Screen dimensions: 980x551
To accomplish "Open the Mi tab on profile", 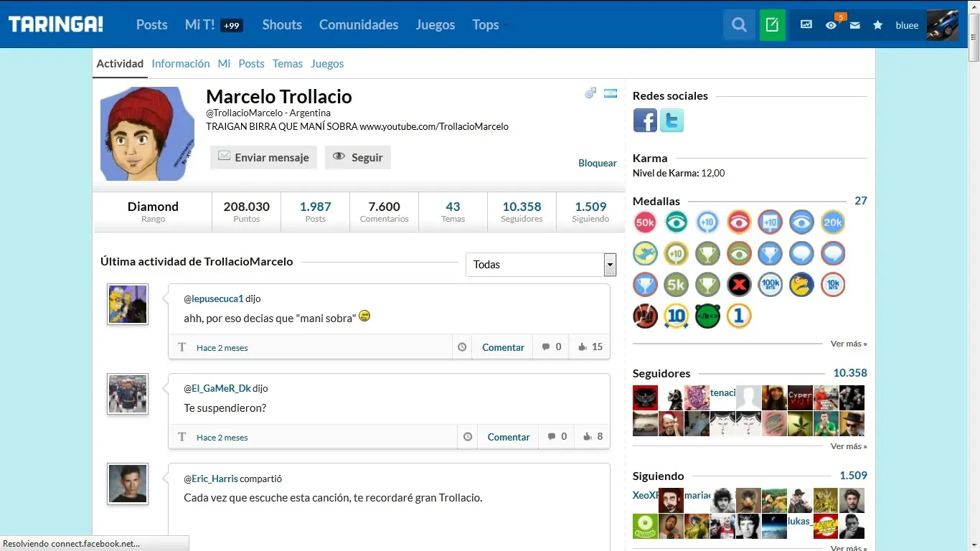I will click(x=224, y=64).
